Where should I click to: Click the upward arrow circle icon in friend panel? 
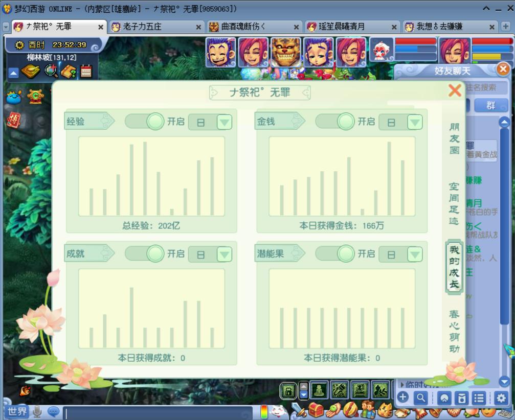(444, 398)
